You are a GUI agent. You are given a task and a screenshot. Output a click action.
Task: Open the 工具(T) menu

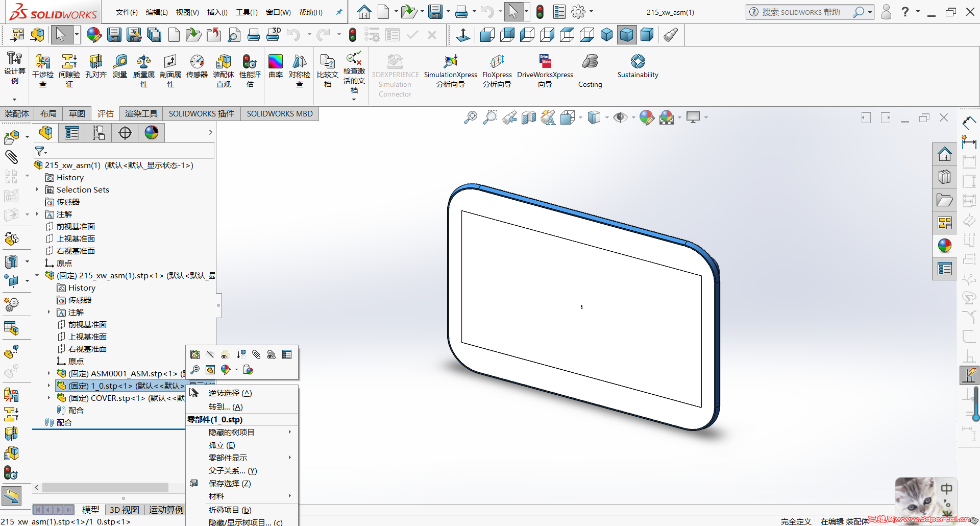tap(247, 12)
